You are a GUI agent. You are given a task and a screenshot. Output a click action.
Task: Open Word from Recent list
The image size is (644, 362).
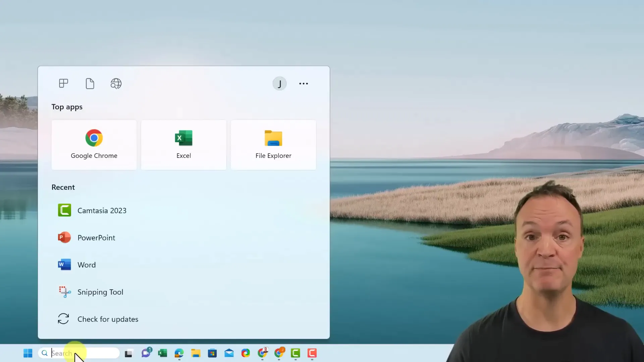pyautogui.click(x=184, y=265)
